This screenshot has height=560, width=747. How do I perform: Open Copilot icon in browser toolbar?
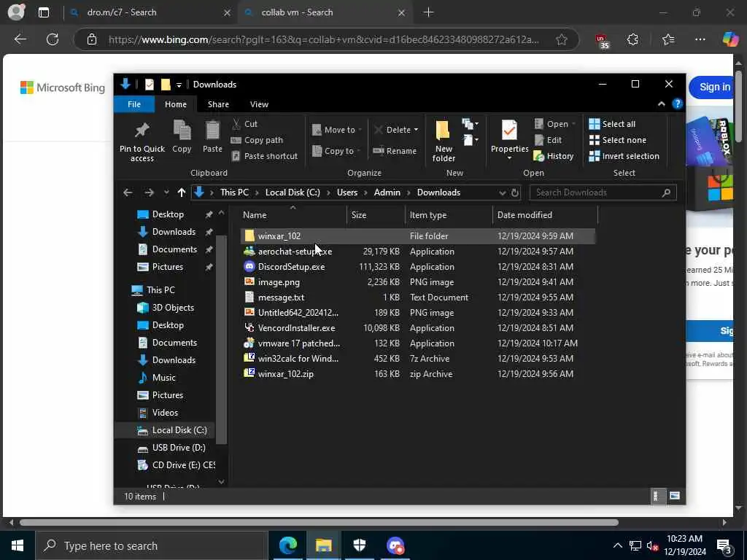(x=730, y=39)
